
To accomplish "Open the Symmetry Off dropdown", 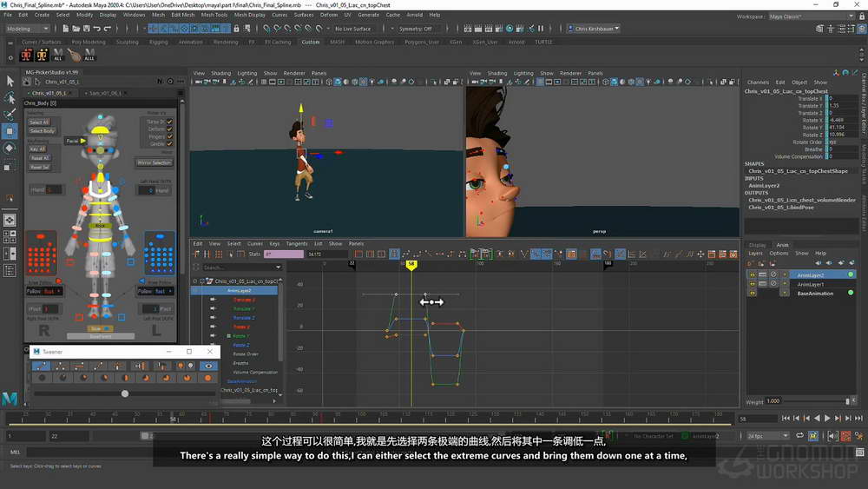I will [x=419, y=29].
